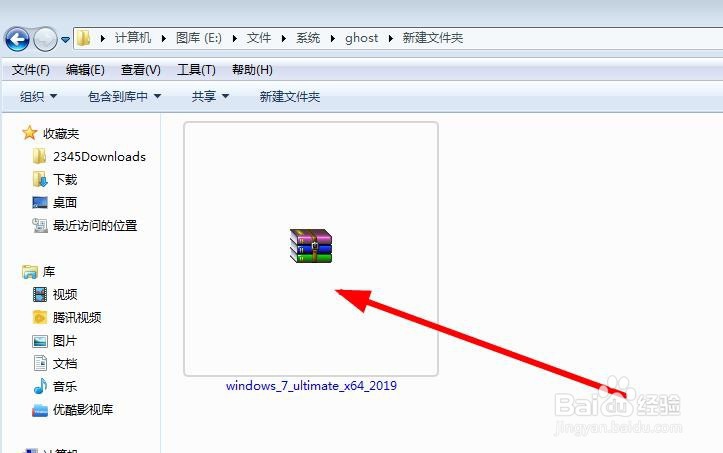The height and width of the screenshot is (453, 723).
Task: Expand the arrow after ghost in breadcrumb
Action: pos(391,38)
